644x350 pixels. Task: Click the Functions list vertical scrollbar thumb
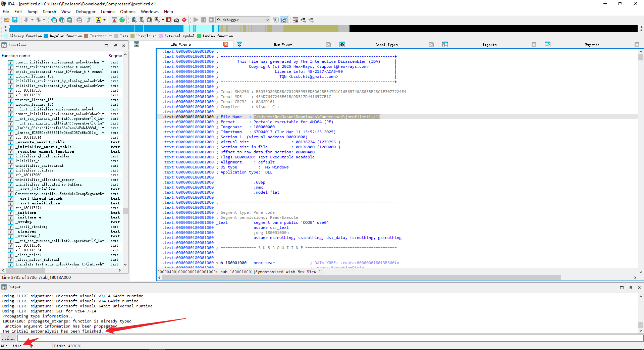125,211
